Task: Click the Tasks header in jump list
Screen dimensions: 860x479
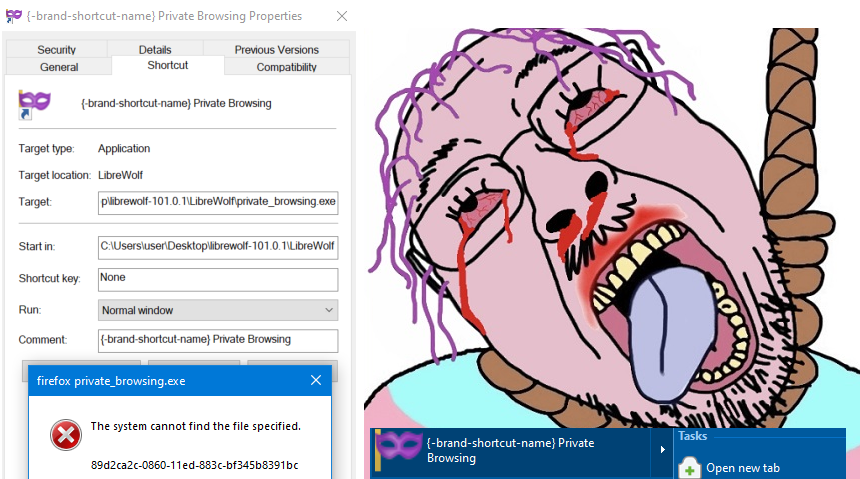Action: pyautogui.click(x=692, y=436)
